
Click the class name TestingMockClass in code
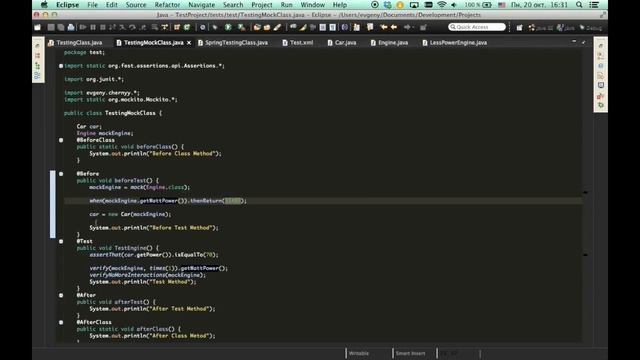tap(130, 113)
